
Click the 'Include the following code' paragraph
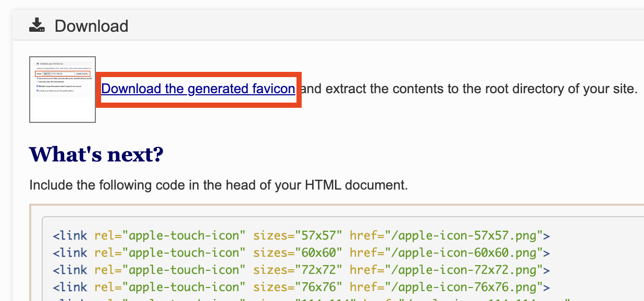[218, 185]
